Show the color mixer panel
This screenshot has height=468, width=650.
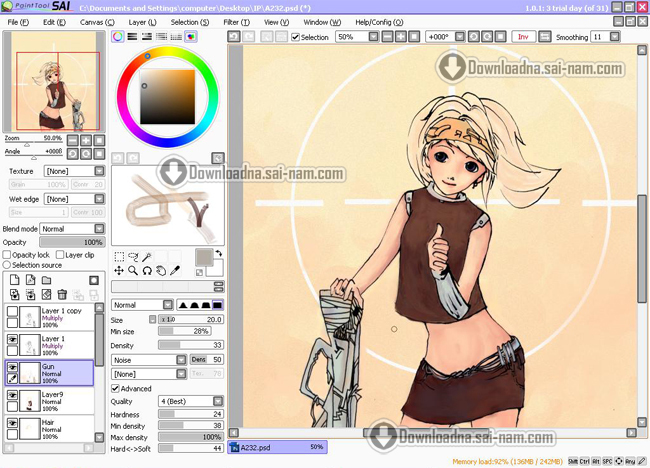161,36
